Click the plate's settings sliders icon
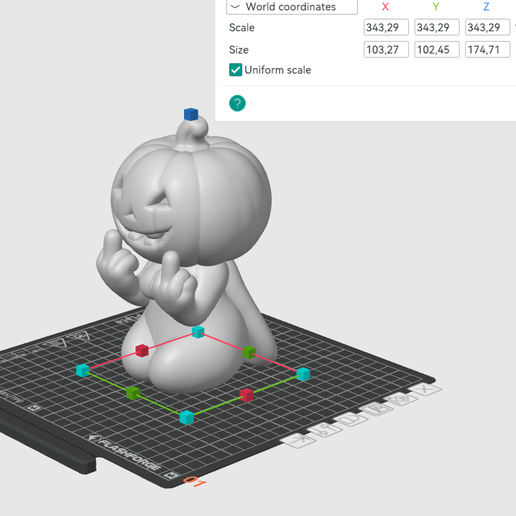 [325, 430]
